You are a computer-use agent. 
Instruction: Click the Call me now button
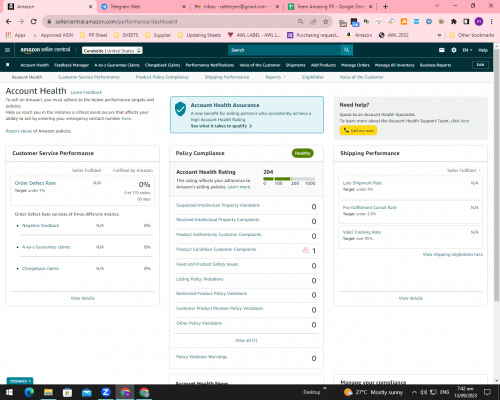tap(358, 130)
